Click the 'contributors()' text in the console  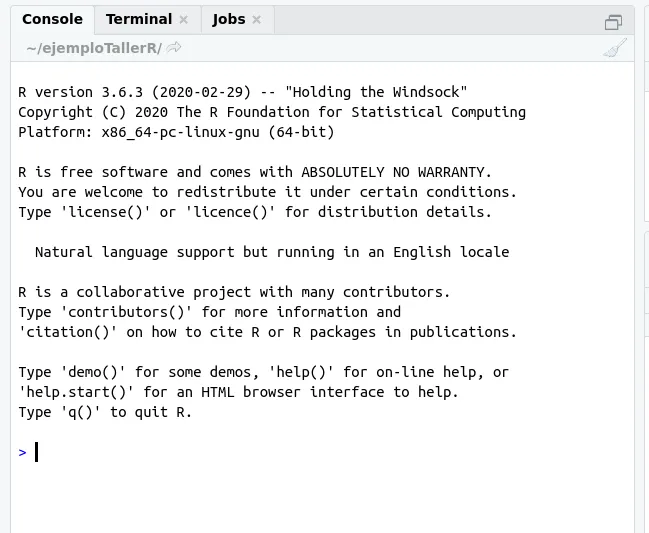(126, 312)
